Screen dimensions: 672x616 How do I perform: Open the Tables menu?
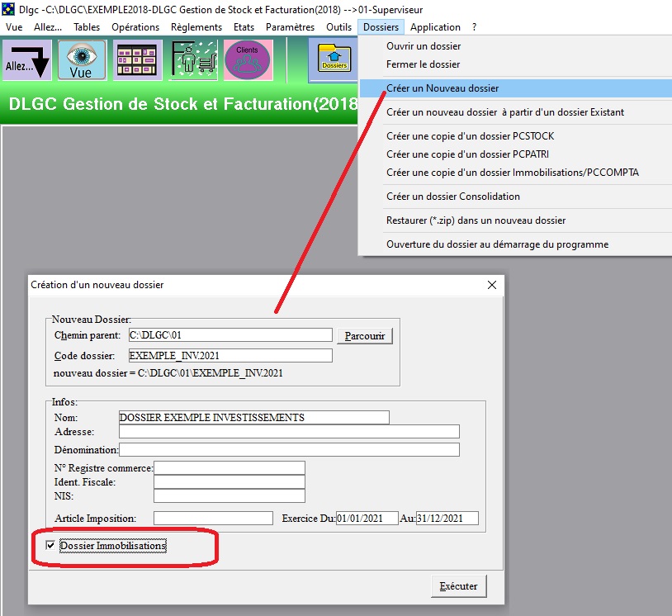87,27
